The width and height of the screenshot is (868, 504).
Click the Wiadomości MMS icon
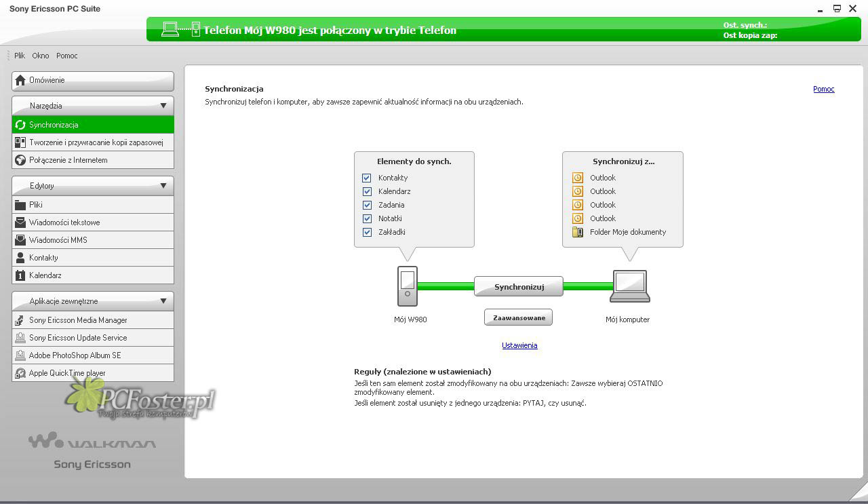click(20, 240)
